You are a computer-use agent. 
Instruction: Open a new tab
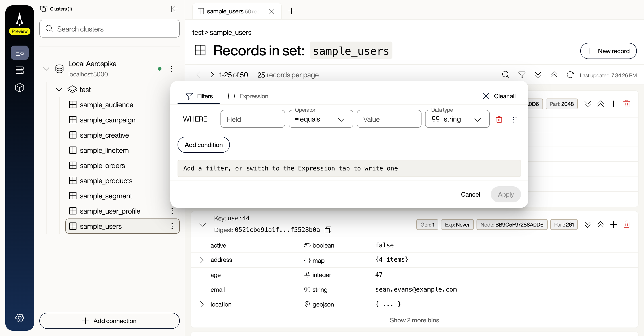[x=292, y=11]
